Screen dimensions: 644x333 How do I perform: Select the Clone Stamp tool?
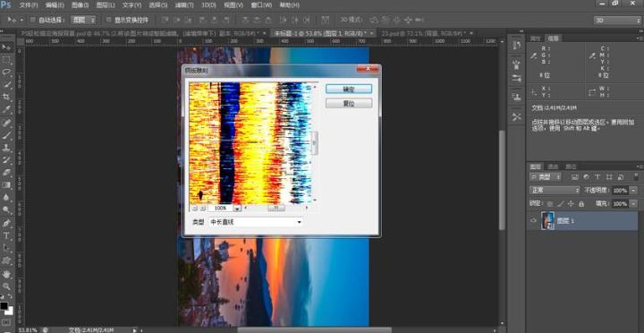(6, 148)
